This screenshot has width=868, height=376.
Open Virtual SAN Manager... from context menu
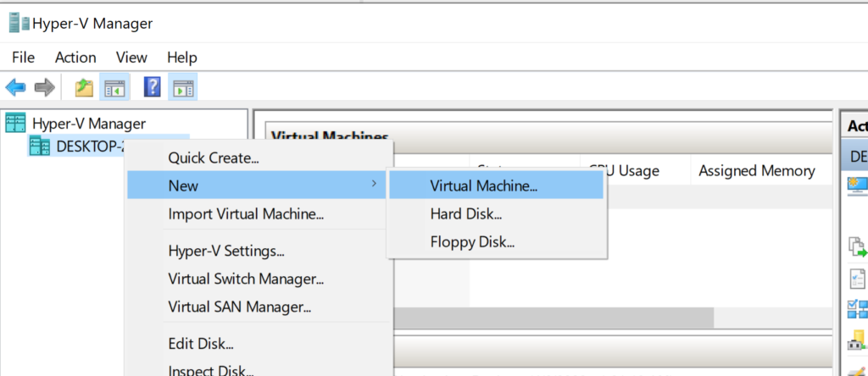click(x=257, y=307)
